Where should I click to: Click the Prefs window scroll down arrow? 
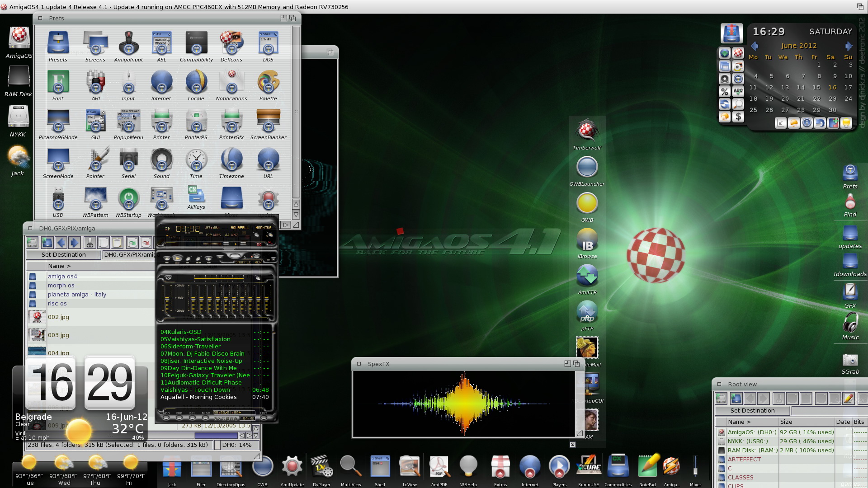296,215
